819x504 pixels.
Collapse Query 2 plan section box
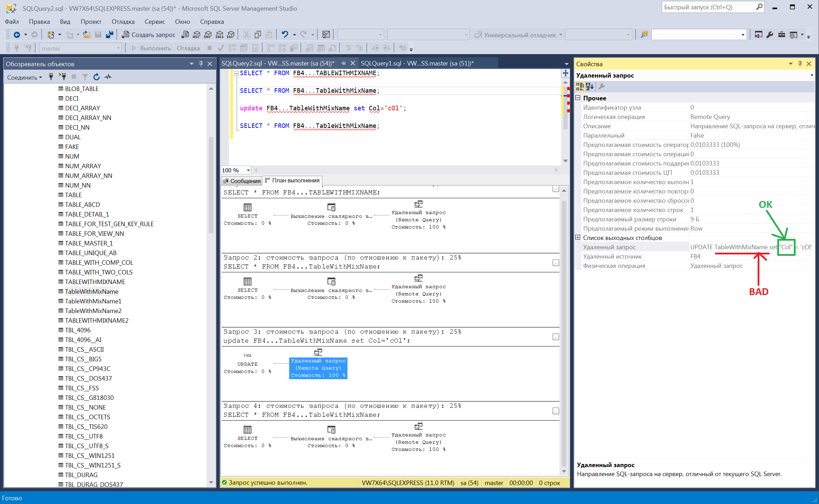click(556, 263)
